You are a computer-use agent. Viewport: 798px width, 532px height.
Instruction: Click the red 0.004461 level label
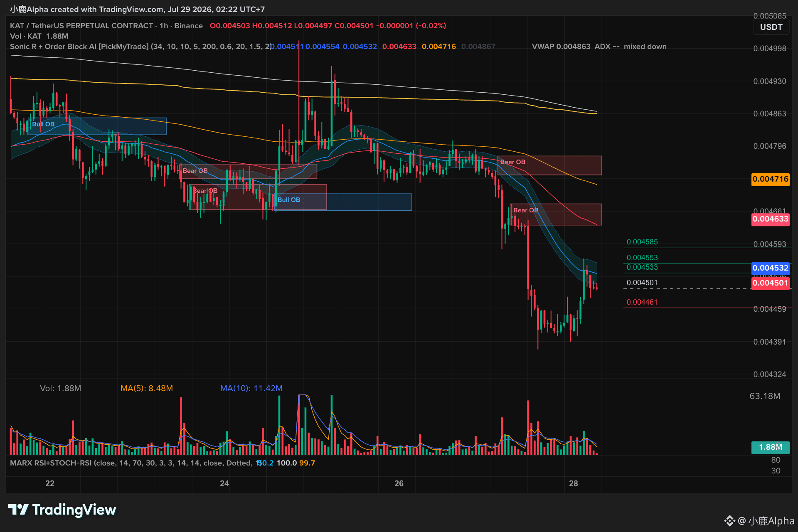pyautogui.click(x=642, y=302)
